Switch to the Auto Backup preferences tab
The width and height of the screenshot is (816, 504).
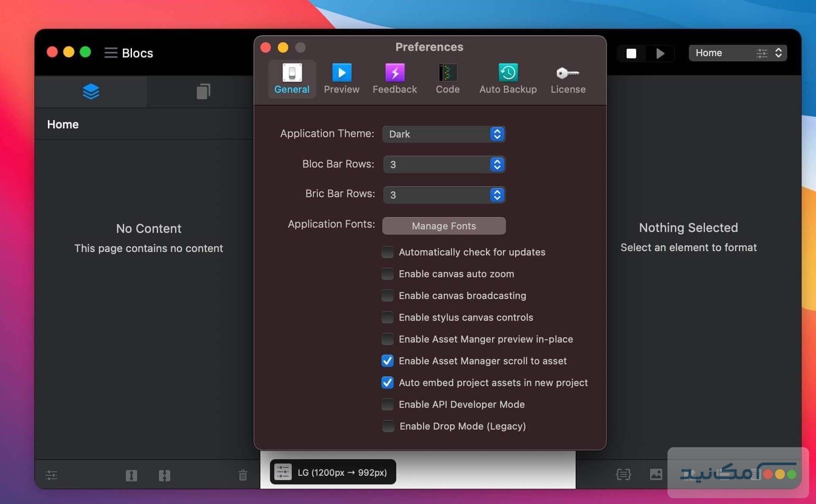(x=508, y=79)
